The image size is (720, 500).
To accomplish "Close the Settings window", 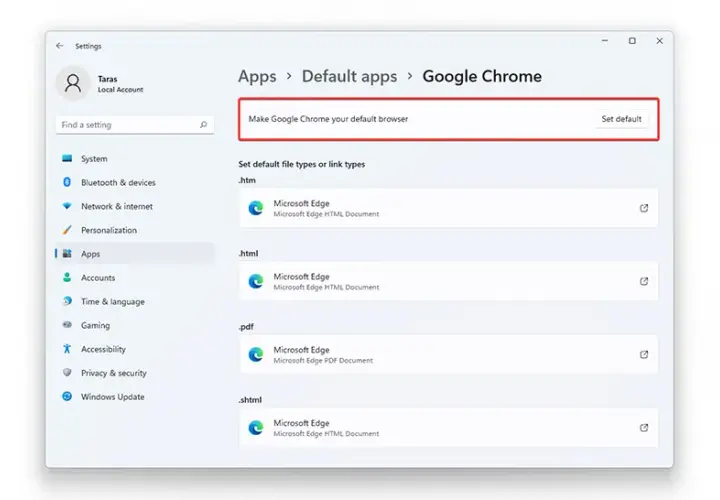I will (659, 41).
